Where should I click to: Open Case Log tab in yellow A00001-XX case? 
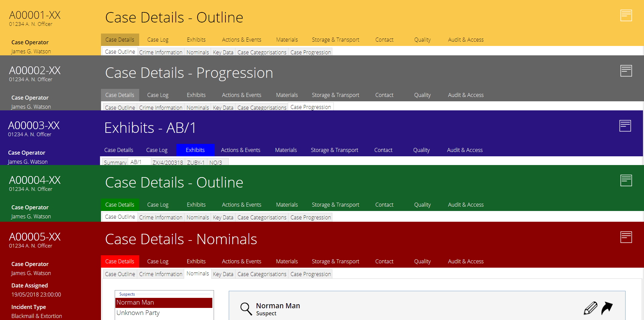(x=158, y=40)
